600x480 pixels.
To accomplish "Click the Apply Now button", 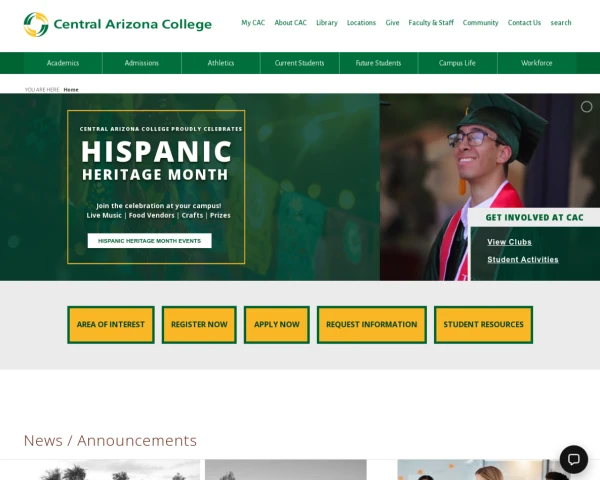I will tap(277, 325).
